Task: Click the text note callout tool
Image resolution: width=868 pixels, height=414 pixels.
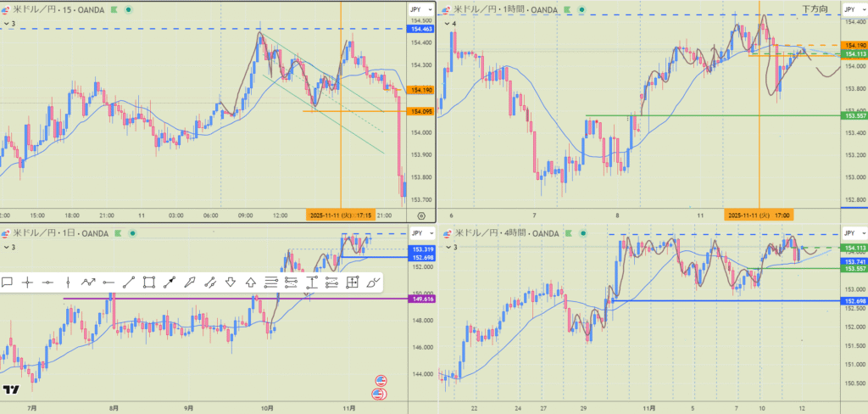Action: click(7, 283)
